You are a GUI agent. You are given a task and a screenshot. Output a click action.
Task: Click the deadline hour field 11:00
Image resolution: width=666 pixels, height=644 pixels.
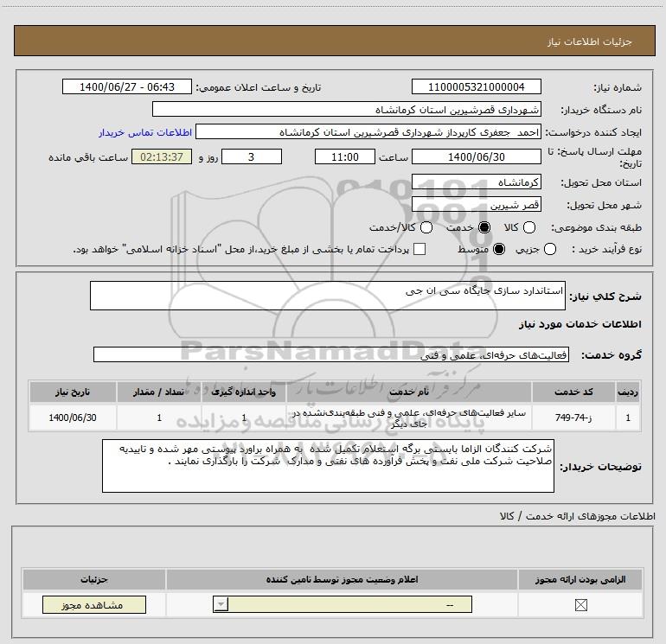[345, 156]
